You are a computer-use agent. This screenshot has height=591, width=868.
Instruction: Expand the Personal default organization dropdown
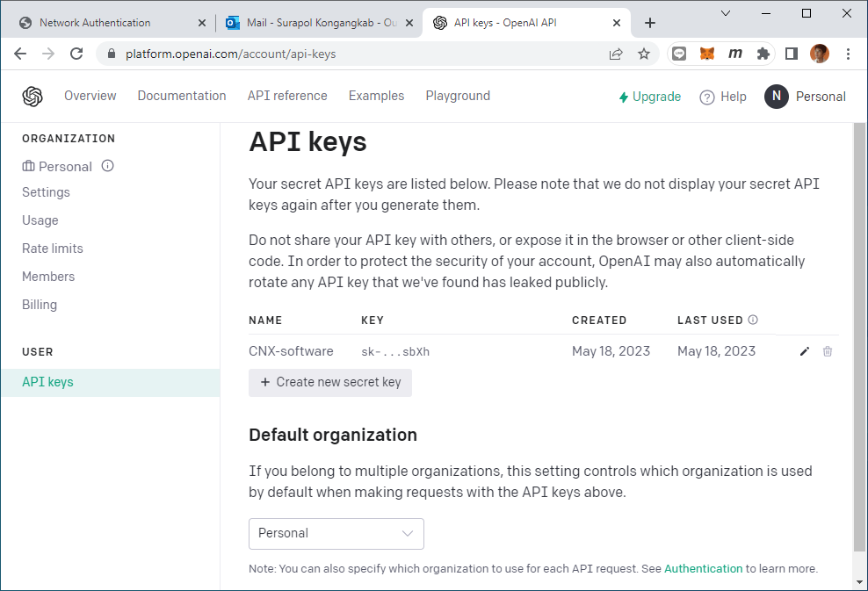click(336, 533)
